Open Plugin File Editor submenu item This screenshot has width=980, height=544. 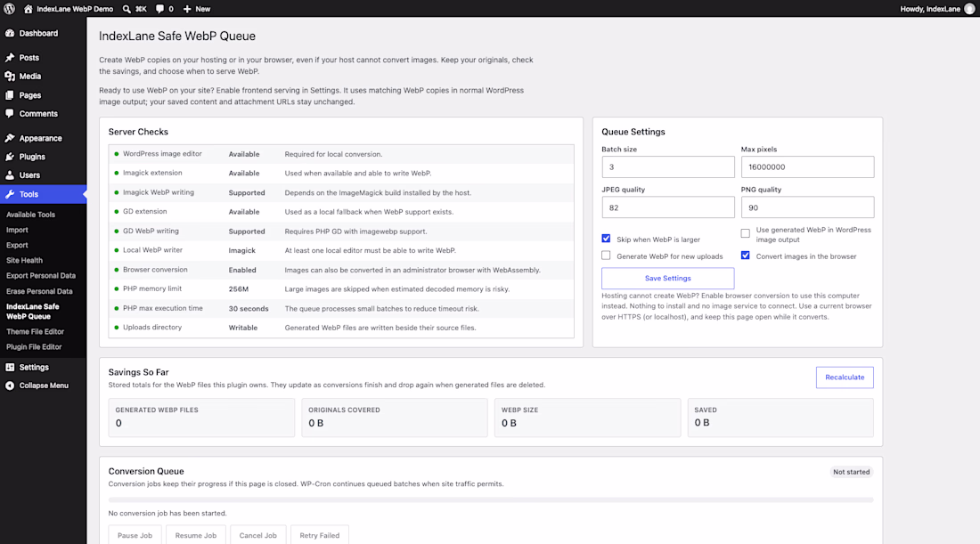pos(34,346)
